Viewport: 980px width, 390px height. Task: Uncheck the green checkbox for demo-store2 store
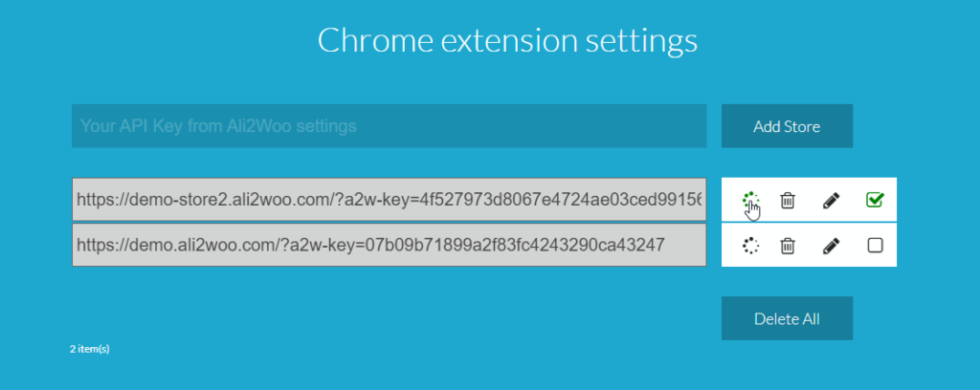875,200
